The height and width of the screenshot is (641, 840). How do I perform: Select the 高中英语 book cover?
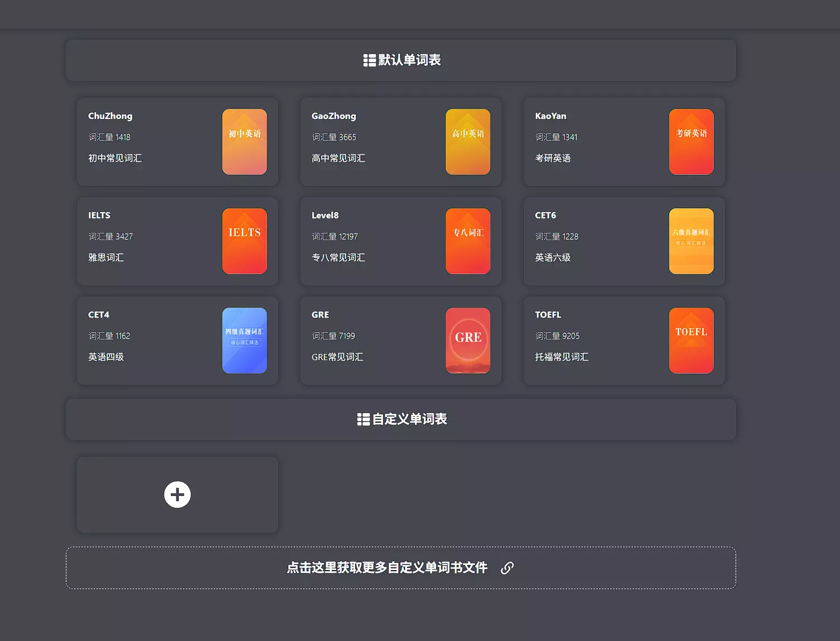pos(467,142)
